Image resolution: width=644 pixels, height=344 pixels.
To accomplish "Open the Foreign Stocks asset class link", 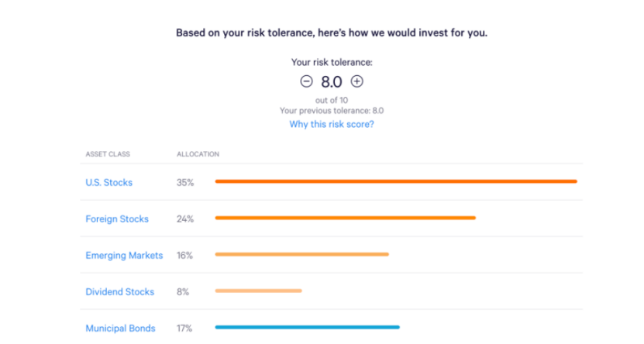I will (117, 218).
